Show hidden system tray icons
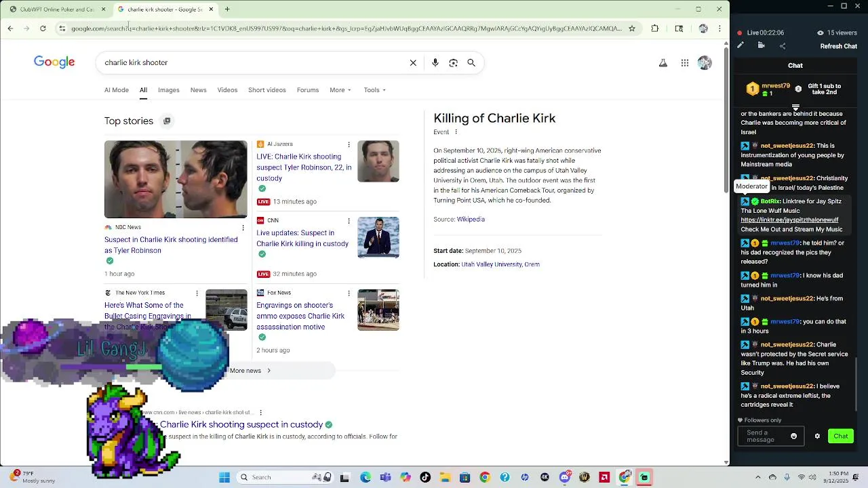This screenshot has height=488, width=868. pos(758,477)
